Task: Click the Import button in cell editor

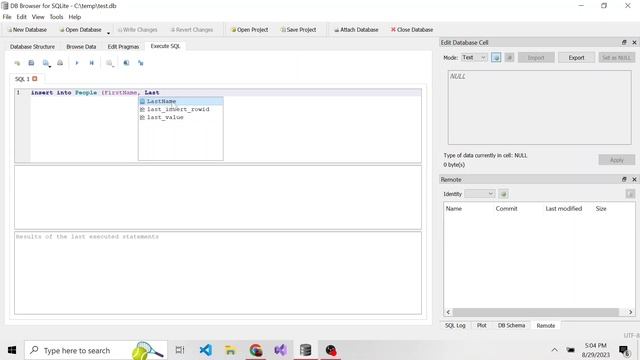Action: (536, 58)
